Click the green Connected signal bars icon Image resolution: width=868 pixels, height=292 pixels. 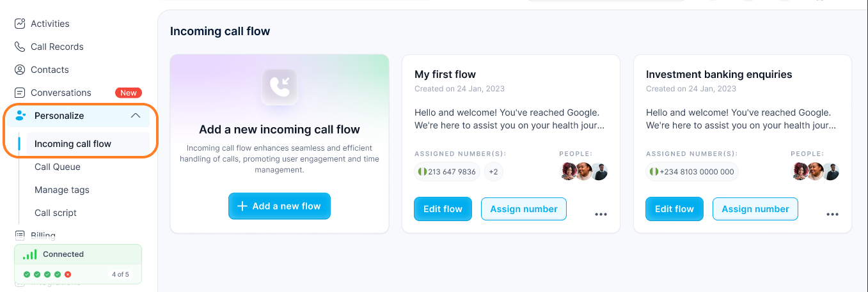[29, 254]
